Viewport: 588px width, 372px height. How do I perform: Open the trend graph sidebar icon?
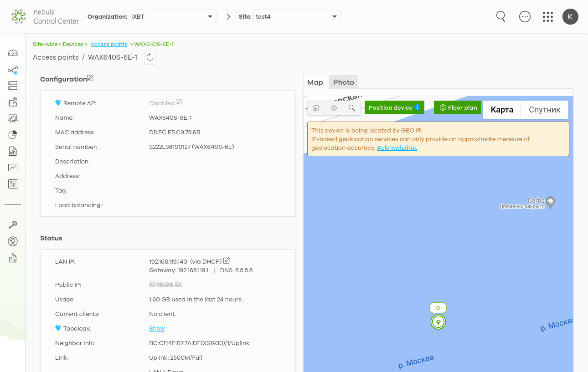(x=13, y=168)
